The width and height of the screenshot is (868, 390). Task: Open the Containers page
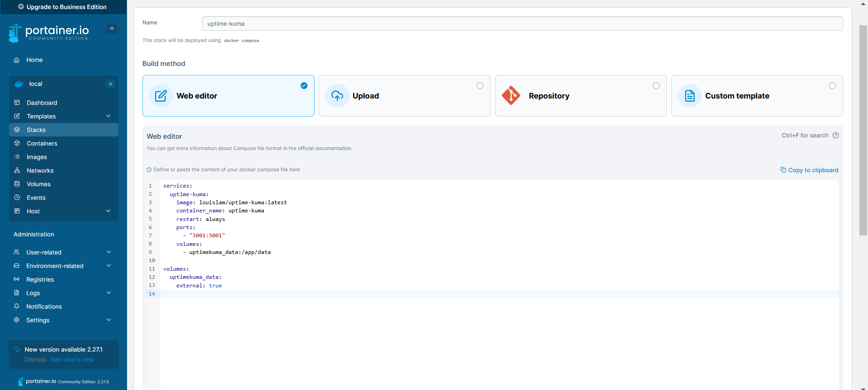point(42,143)
